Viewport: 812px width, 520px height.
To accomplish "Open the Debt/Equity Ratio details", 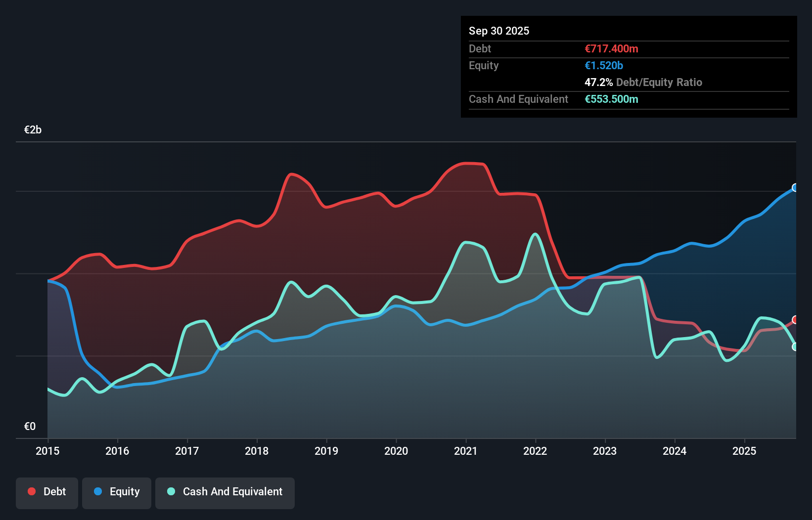I will [x=643, y=82].
